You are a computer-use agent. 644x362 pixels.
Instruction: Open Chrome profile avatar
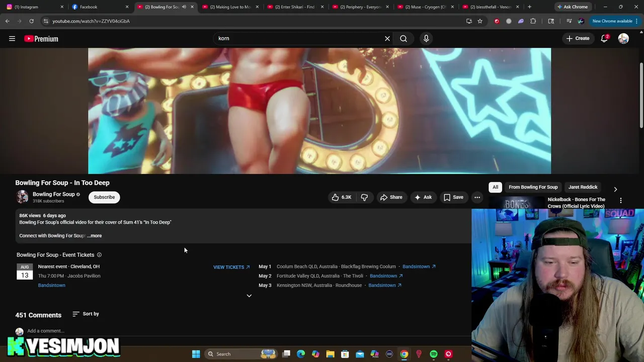(x=581, y=21)
